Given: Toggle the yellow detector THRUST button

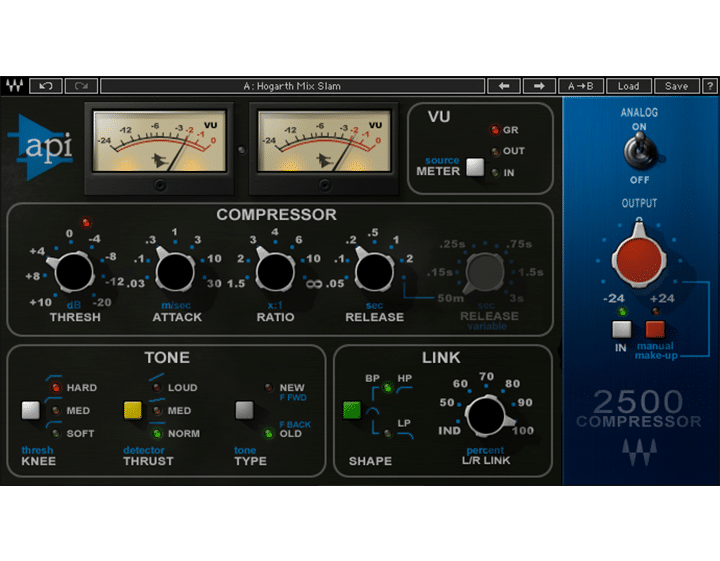Looking at the screenshot, I should 133,410.
